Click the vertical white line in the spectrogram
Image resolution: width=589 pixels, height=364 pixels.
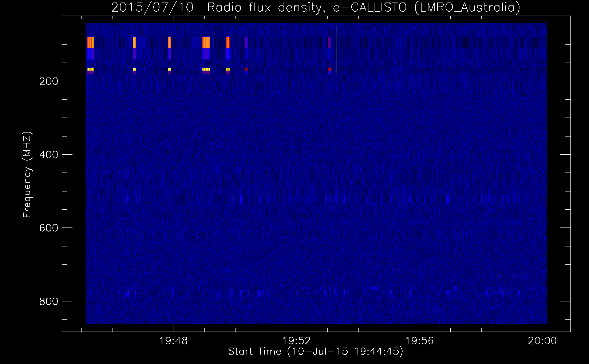click(336, 50)
